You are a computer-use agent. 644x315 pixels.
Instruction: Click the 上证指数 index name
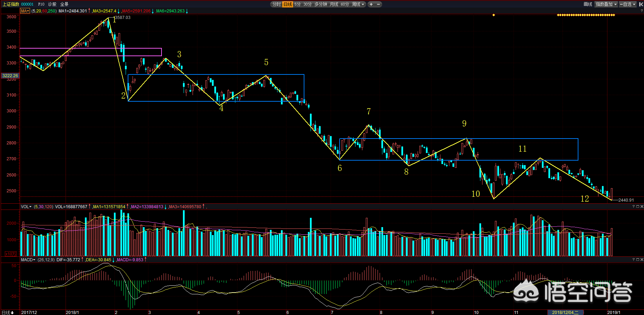coord(11,4)
